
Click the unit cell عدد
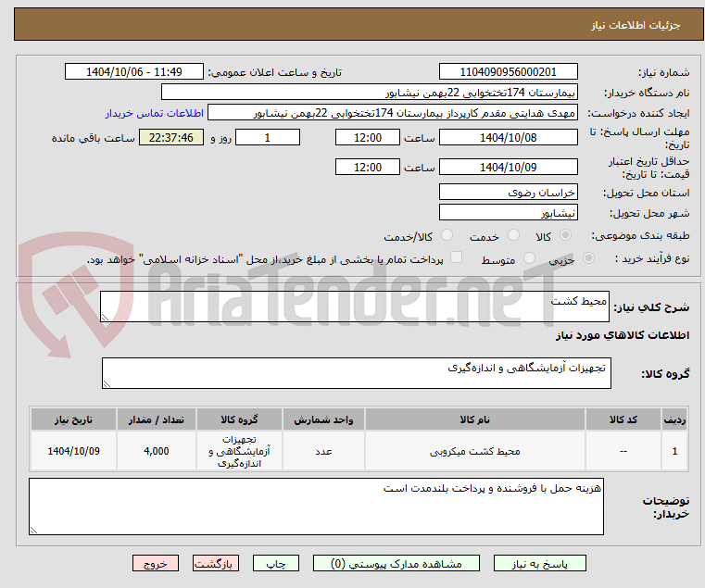coord(323,451)
